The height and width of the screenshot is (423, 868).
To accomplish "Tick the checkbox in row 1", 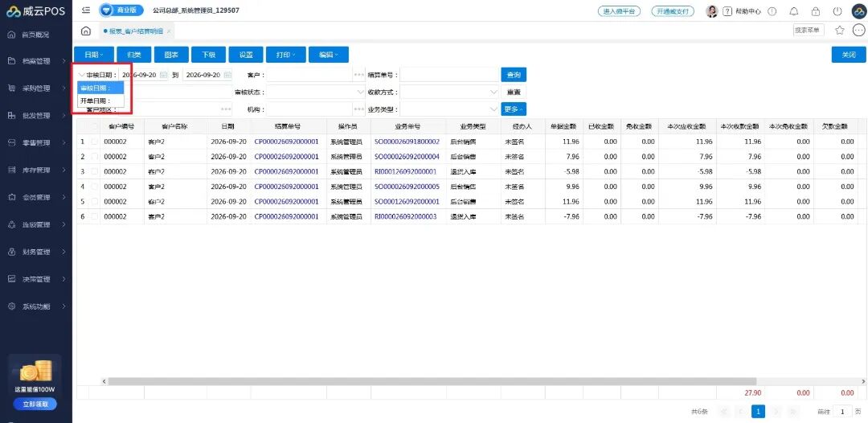I will coord(95,142).
